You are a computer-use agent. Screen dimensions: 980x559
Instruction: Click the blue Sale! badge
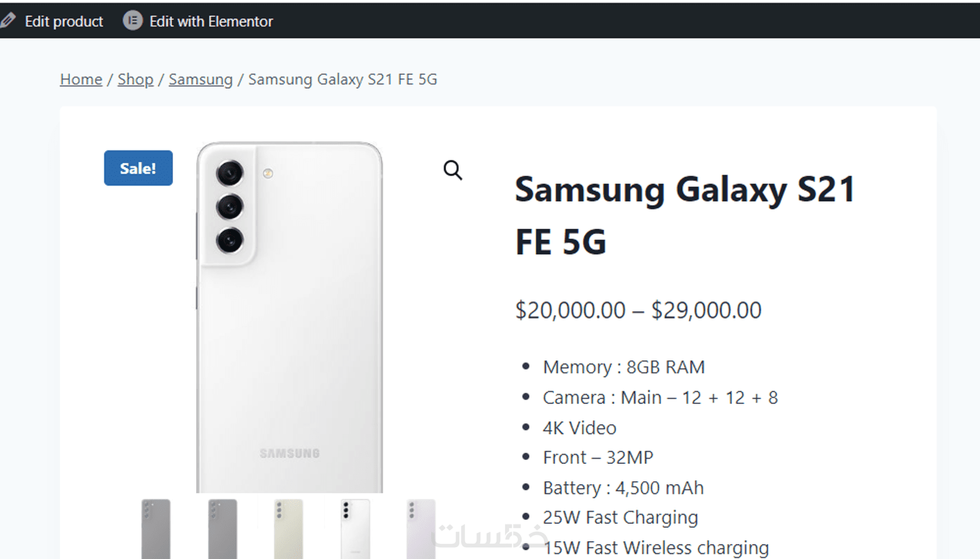(138, 168)
